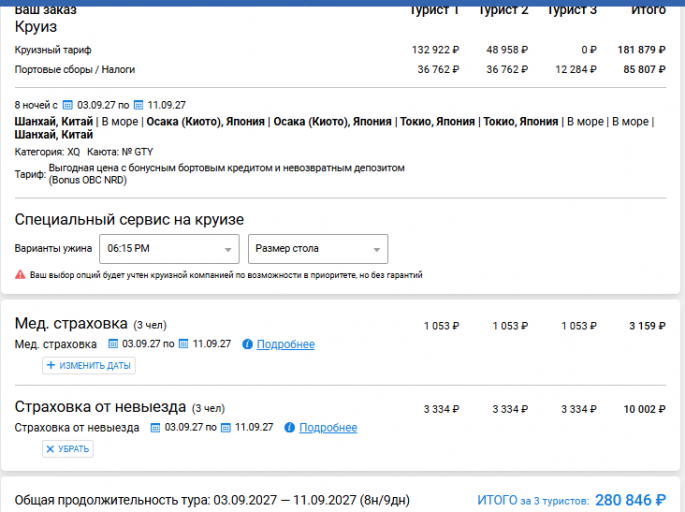The height and width of the screenshot is (512, 685).
Task: Click the Портовые сборы / Налоги label
Action: point(75,69)
